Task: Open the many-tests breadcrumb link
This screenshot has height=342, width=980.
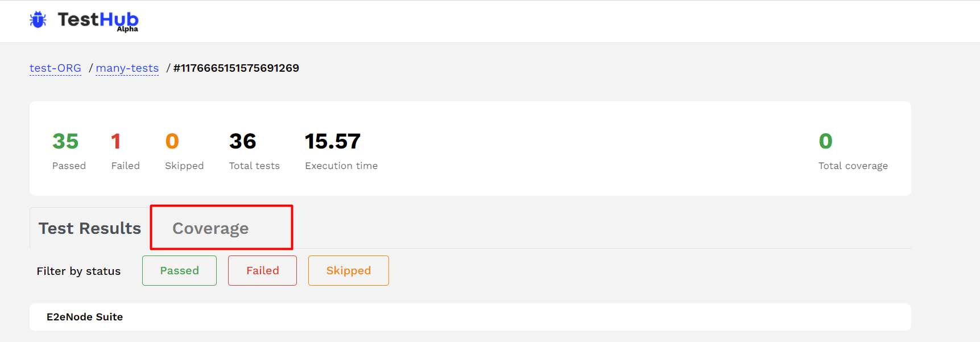Action: click(127, 68)
